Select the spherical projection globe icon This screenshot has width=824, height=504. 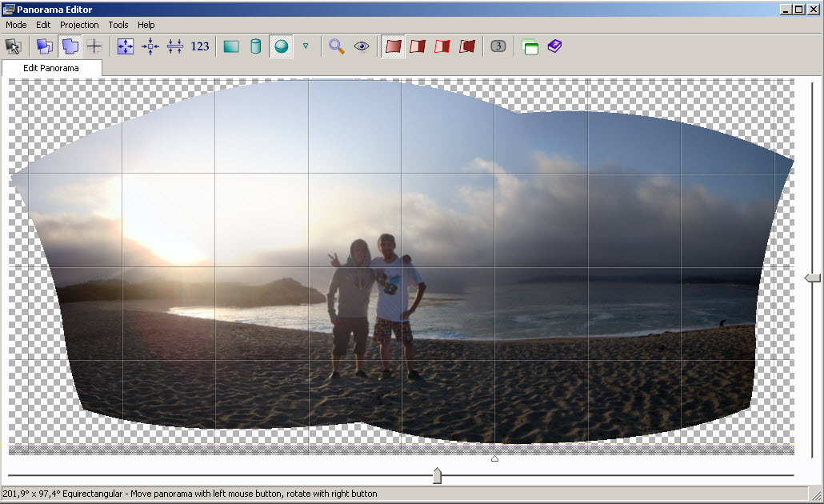click(x=281, y=46)
